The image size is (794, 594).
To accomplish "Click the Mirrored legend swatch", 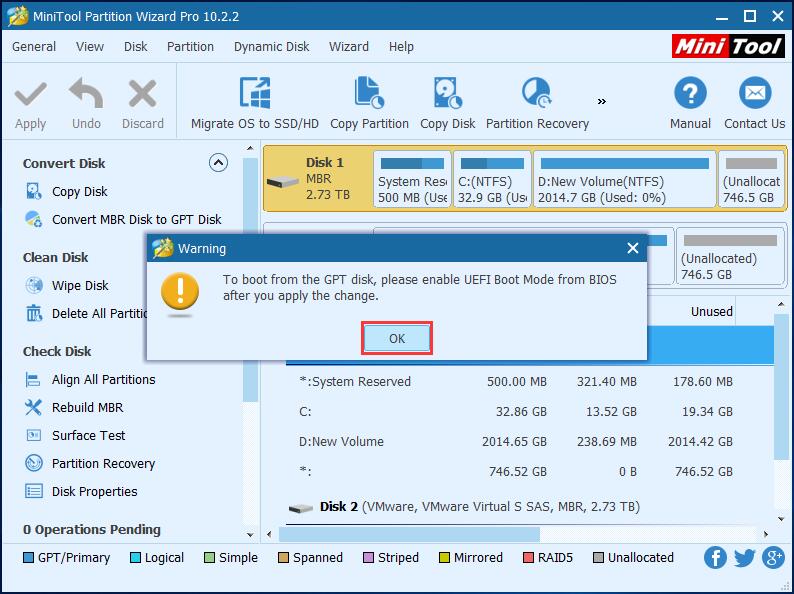I will click(x=444, y=558).
